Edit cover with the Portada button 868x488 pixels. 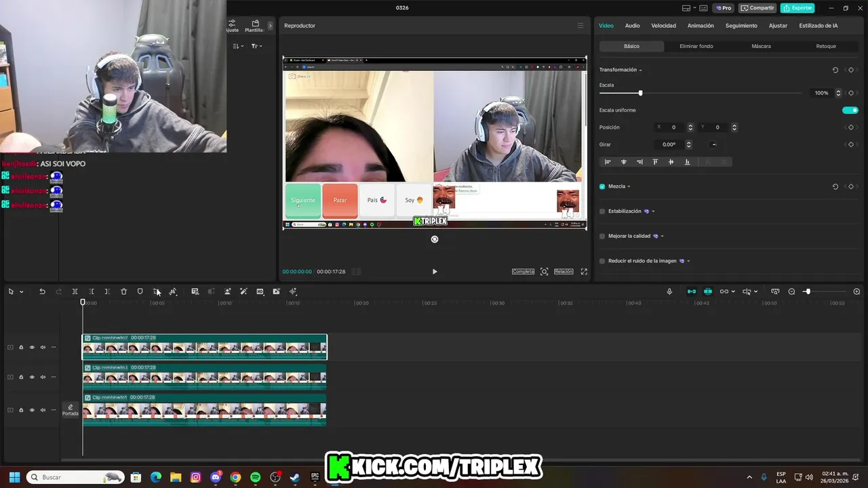point(71,410)
